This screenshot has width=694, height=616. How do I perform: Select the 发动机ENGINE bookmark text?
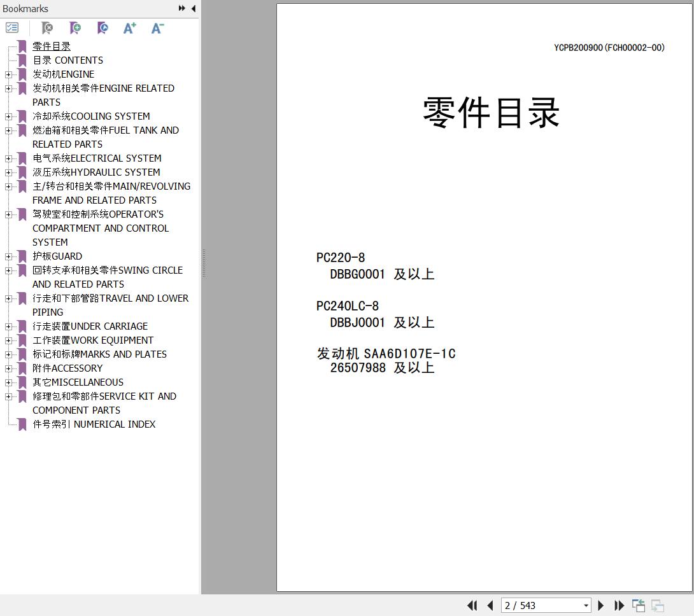(x=63, y=74)
